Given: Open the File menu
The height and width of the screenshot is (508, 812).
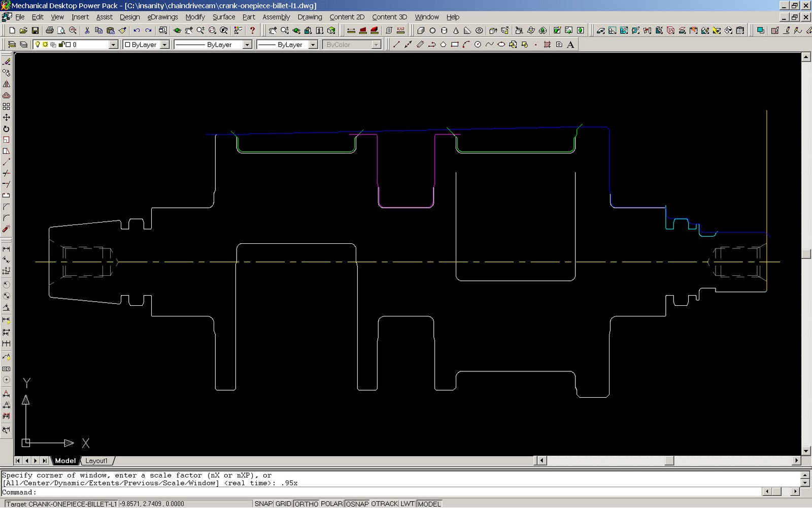Looking at the screenshot, I should click(20, 17).
